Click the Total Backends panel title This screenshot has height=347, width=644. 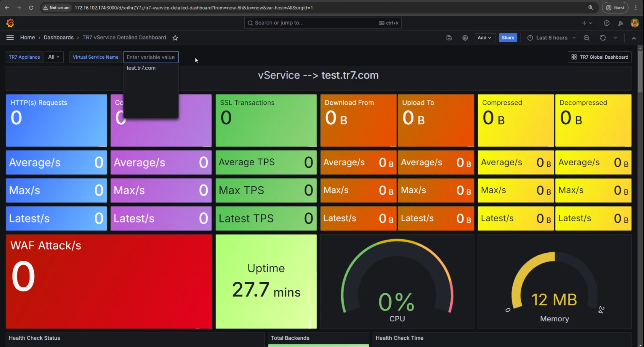pos(290,338)
